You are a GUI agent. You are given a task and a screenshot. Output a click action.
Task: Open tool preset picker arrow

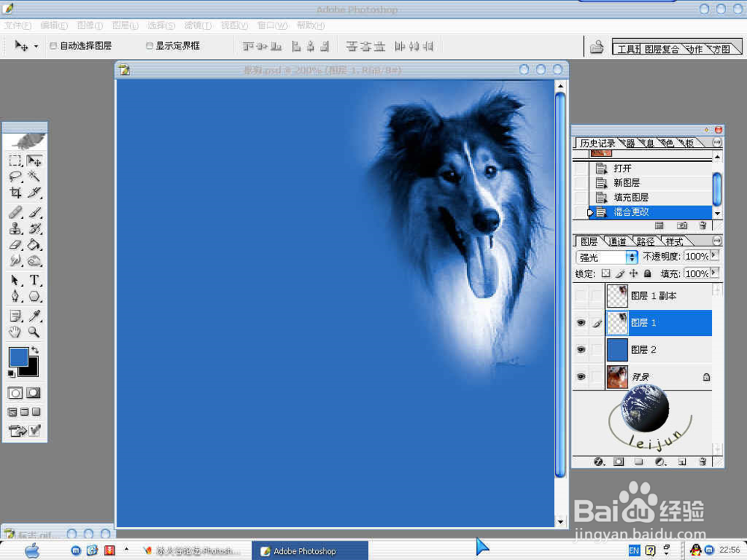36,46
